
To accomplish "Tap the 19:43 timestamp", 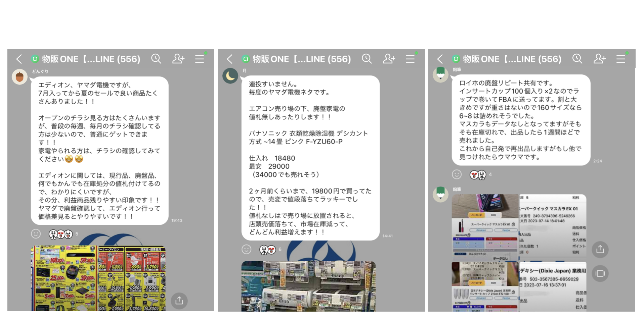I will point(177,220).
